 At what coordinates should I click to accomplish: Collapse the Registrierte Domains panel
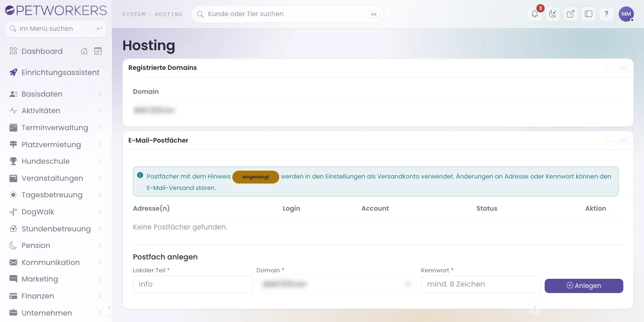click(x=611, y=68)
